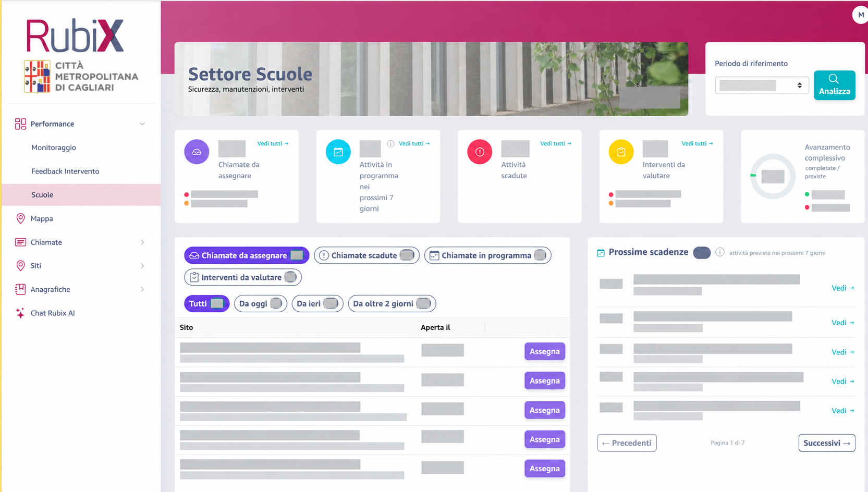The height and width of the screenshot is (492, 868).
Task: Expand the Chiamate sidebar chevron
Action: click(142, 242)
